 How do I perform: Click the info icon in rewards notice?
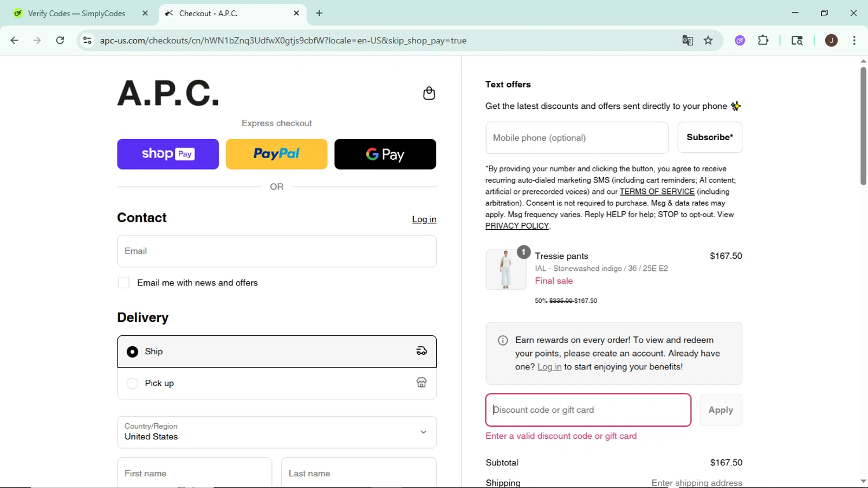503,340
